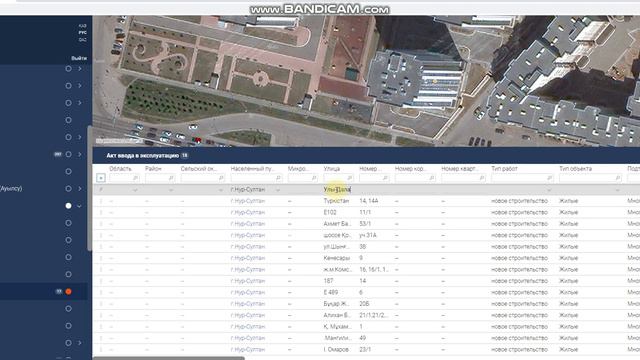
Task: Click the number cell 14, 14А
Action: (x=369, y=201)
